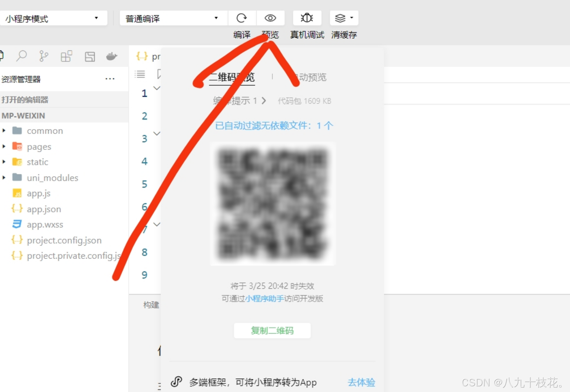The width and height of the screenshot is (570, 392).
Task: Open 真机调试 remote debugging with the bug icon
Action: coord(306,18)
